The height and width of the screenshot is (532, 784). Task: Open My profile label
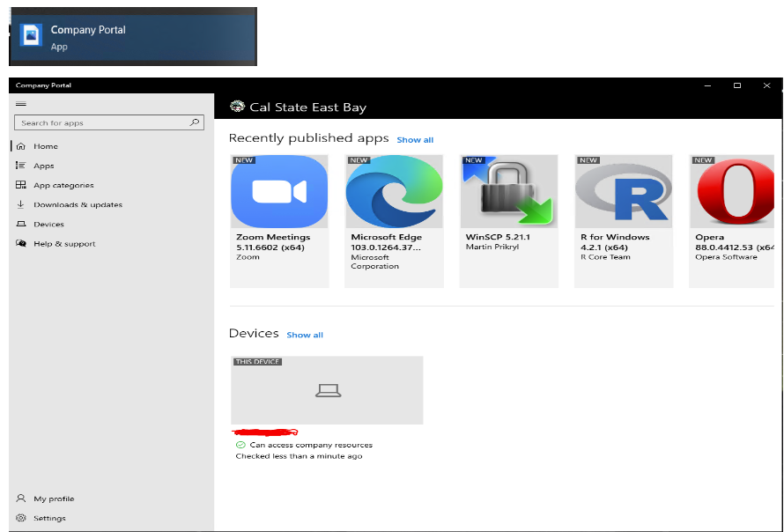pos(54,499)
